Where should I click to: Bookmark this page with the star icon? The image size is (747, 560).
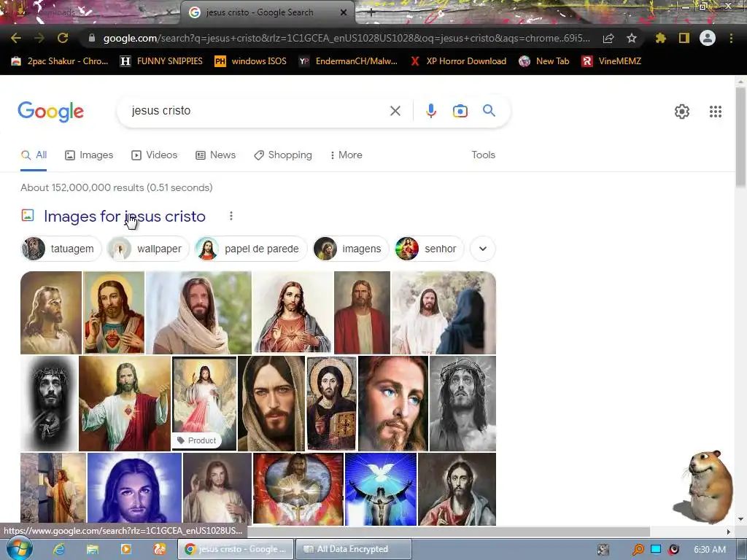click(x=632, y=38)
